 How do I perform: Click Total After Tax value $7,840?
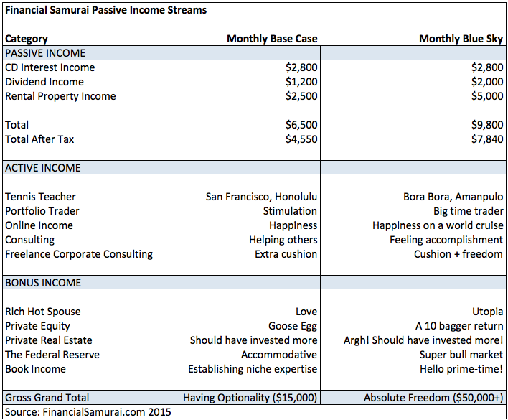tap(487, 139)
